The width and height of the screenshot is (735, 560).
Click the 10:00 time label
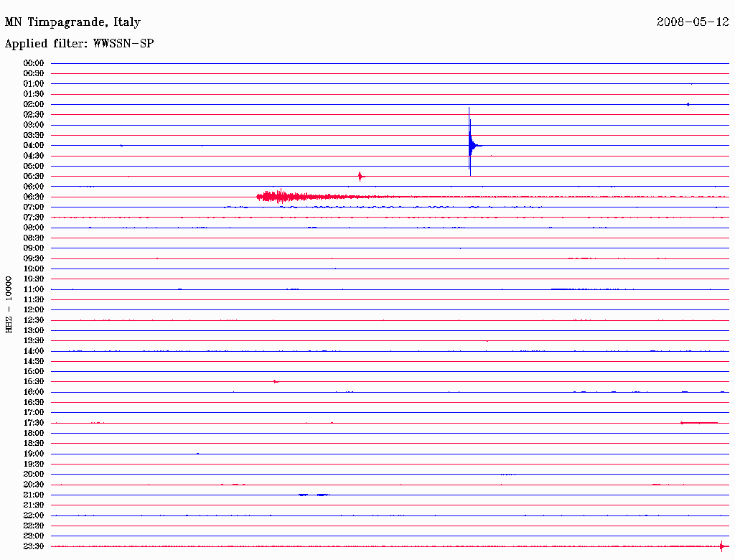pos(34,269)
